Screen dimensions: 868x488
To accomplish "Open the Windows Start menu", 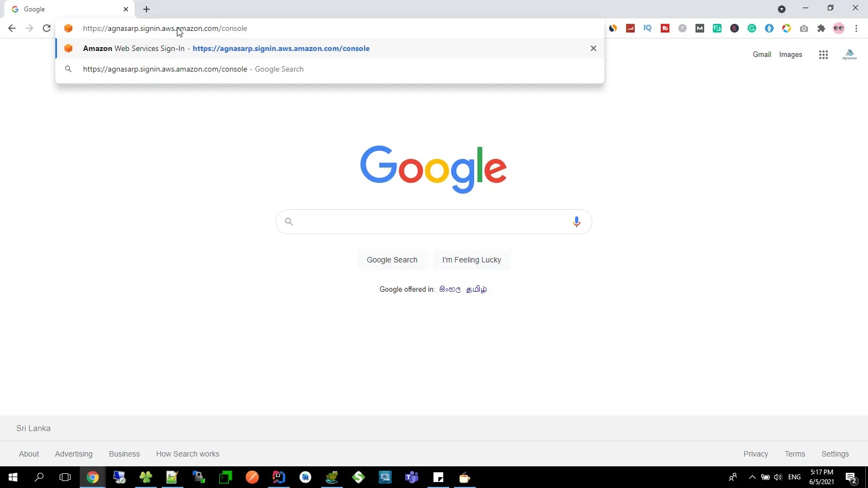I will (x=13, y=477).
